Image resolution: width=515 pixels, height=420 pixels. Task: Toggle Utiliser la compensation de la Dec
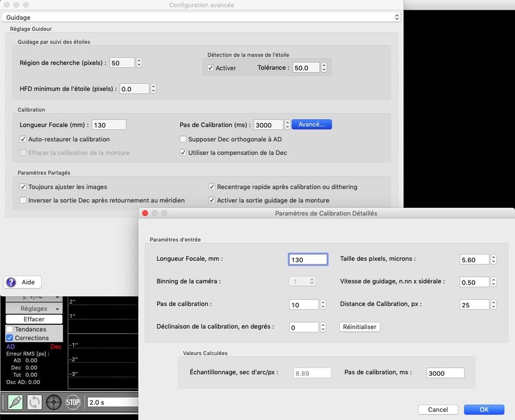pyautogui.click(x=183, y=152)
